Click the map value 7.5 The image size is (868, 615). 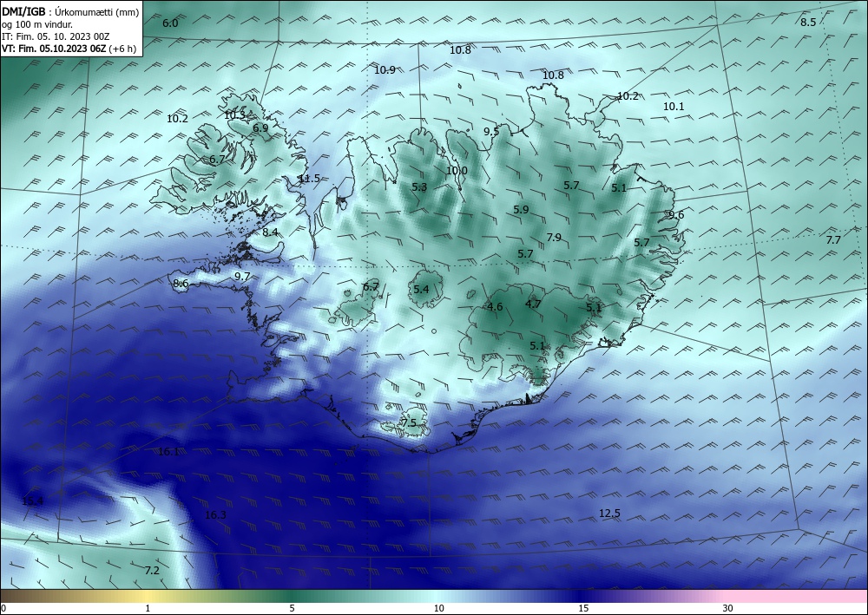click(x=409, y=422)
